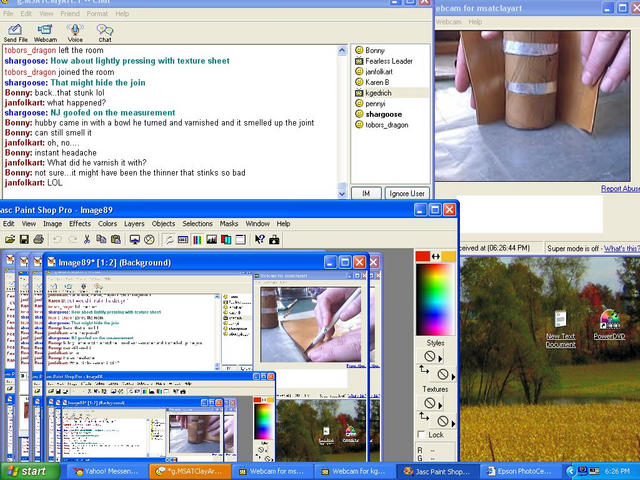Screen dimensions: 640x480
Task: Open the Masks menu
Action: coord(229,224)
